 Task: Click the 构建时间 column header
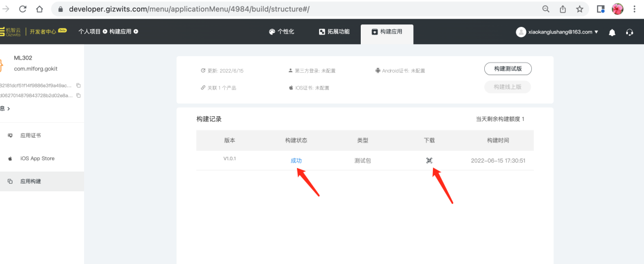tap(498, 141)
